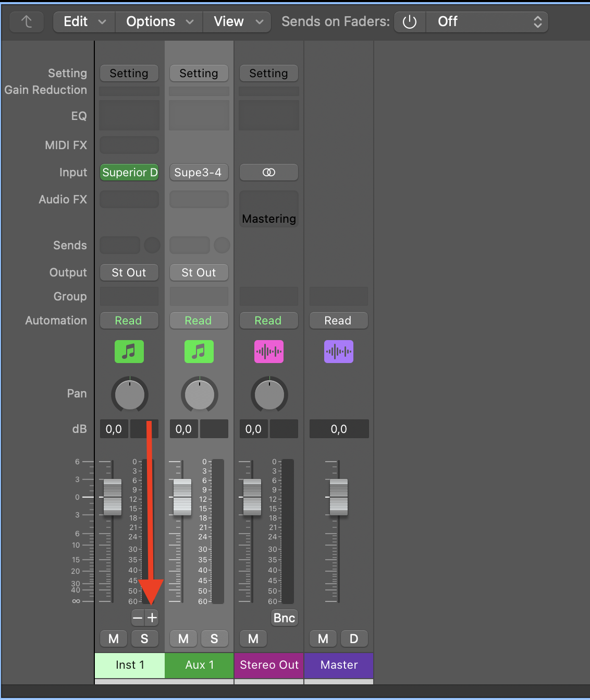Image resolution: width=590 pixels, height=700 pixels.
Task: Toggle Dim on the Master channel
Action: [354, 638]
